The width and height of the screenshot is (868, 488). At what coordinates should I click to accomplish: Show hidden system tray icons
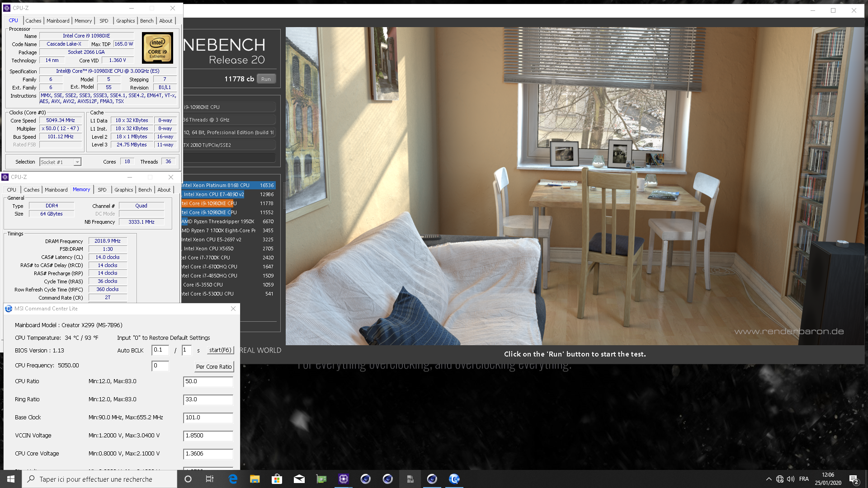pos(769,479)
